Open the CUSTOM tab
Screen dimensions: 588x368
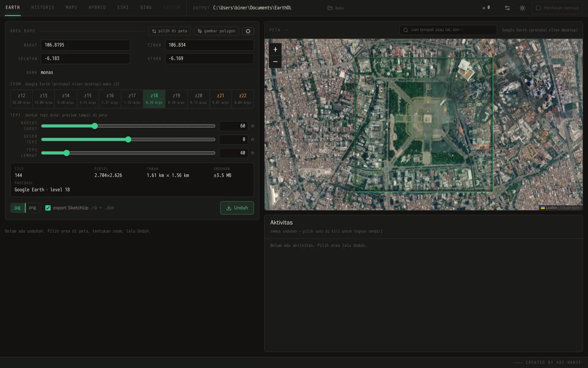pos(172,8)
